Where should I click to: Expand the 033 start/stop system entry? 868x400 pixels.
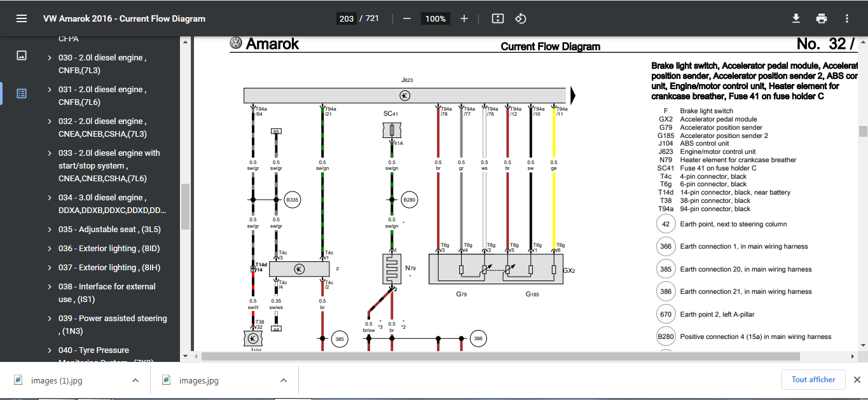(x=50, y=153)
